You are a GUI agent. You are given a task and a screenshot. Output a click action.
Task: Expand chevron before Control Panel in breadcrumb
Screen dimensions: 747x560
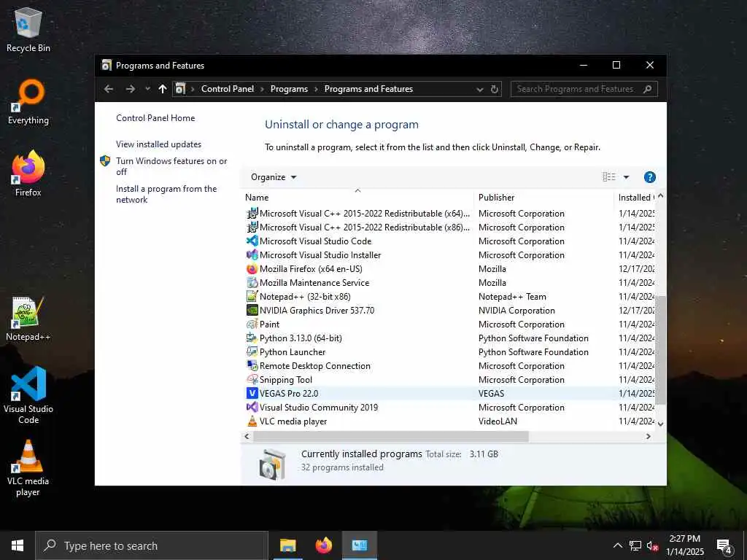pyautogui.click(x=193, y=89)
